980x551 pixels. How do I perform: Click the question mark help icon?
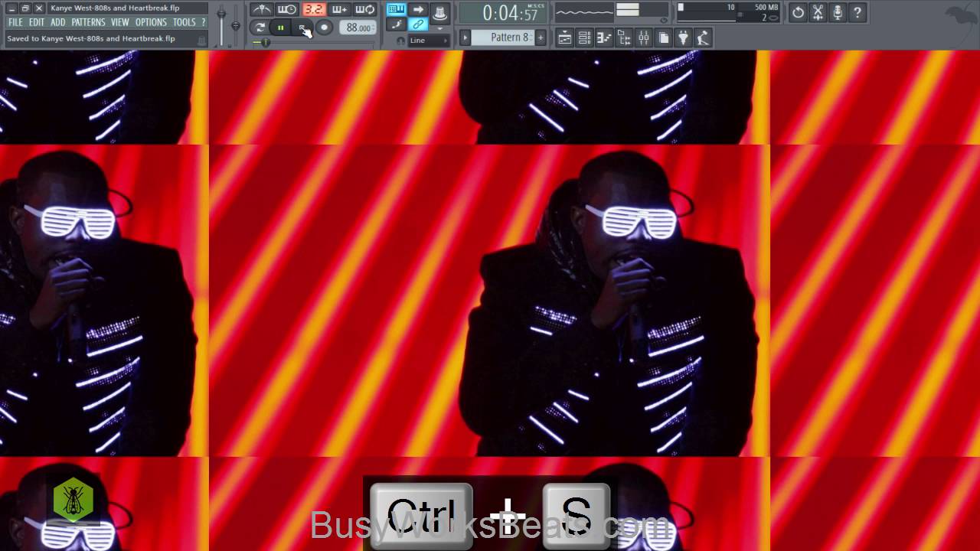pyautogui.click(x=857, y=12)
